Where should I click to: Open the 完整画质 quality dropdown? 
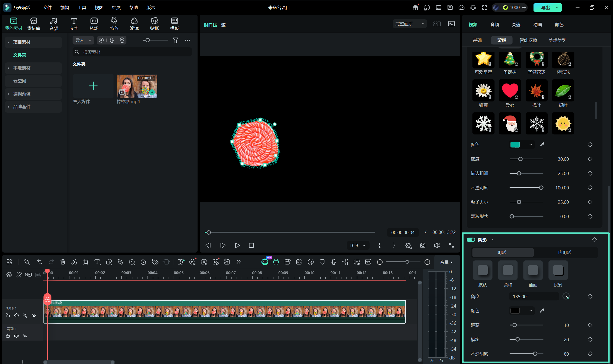[x=409, y=24]
